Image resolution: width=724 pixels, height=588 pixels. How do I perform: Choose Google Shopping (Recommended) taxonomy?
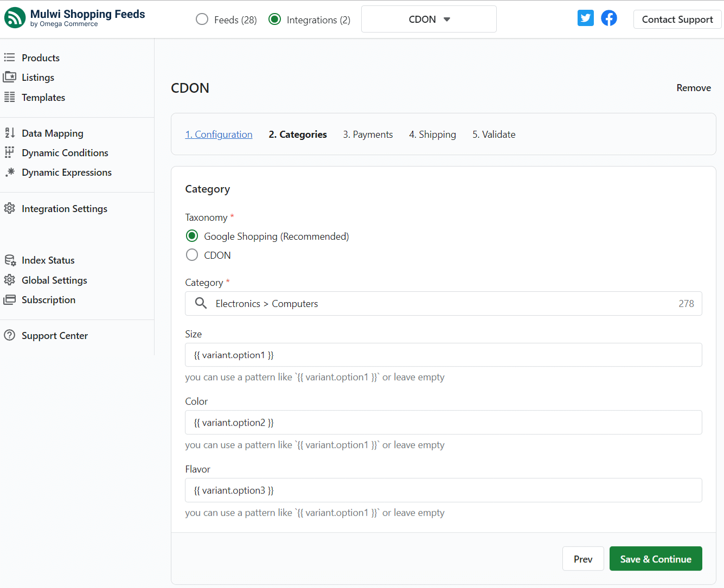[x=192, y=236]
